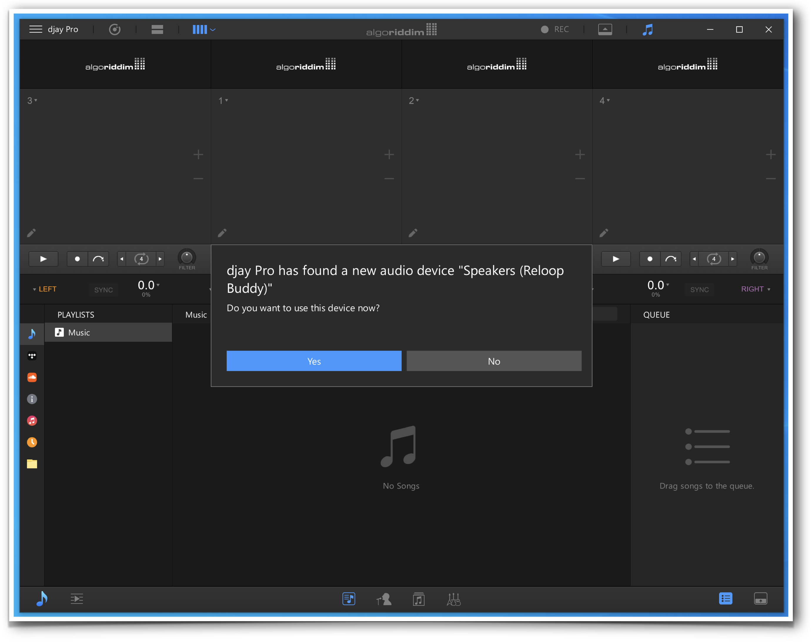Play the left deck

tap(43, 259)
